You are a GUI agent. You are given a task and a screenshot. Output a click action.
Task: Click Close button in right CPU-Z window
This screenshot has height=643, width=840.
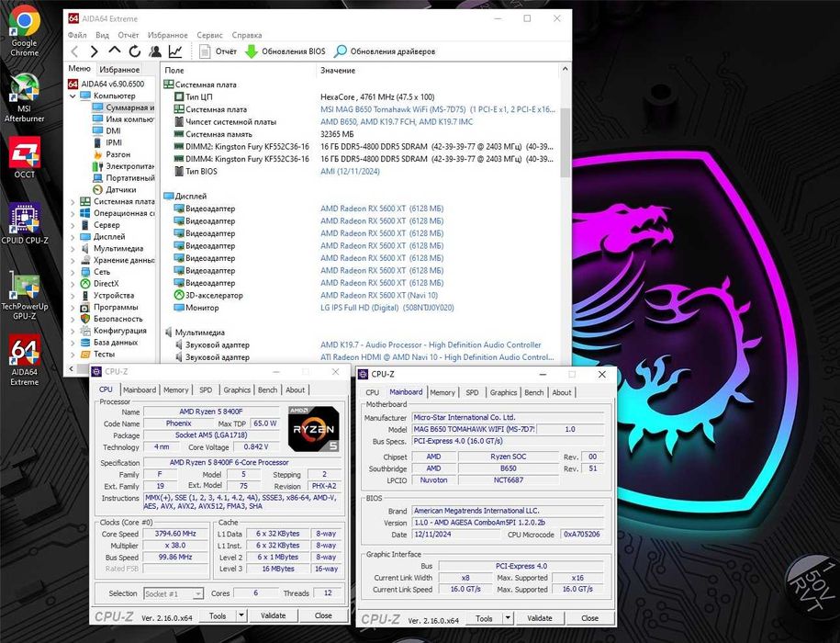(x=589, y=618)
